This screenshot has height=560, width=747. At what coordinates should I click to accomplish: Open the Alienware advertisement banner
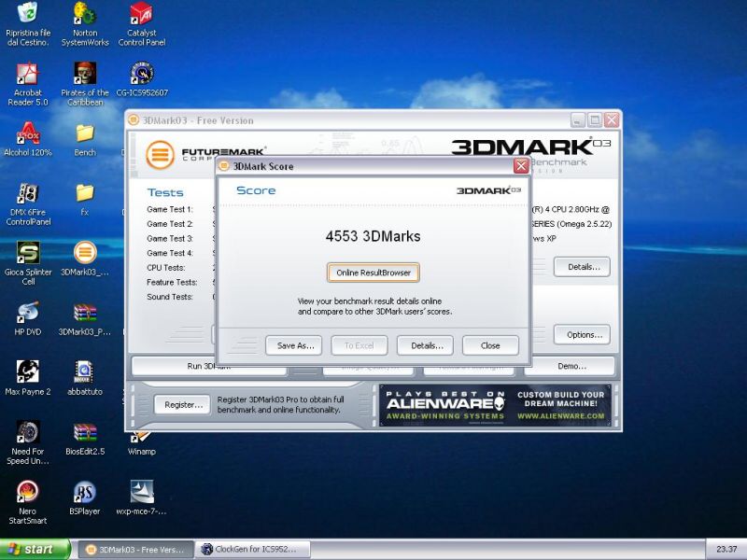[495, 405]
